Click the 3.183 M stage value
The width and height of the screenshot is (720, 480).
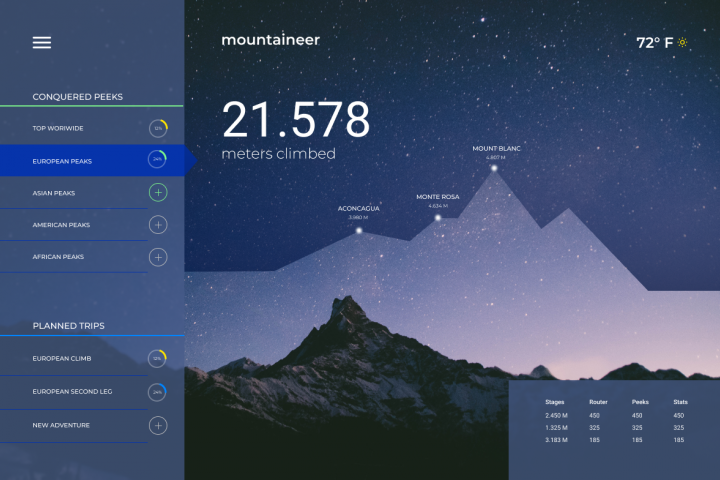point(557,440)
